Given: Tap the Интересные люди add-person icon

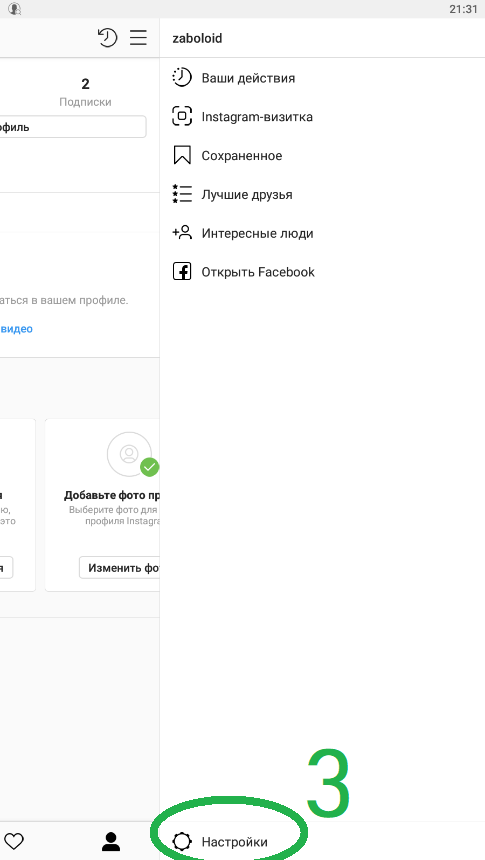Looking at the screenshot, I should [x=182, y=233].
